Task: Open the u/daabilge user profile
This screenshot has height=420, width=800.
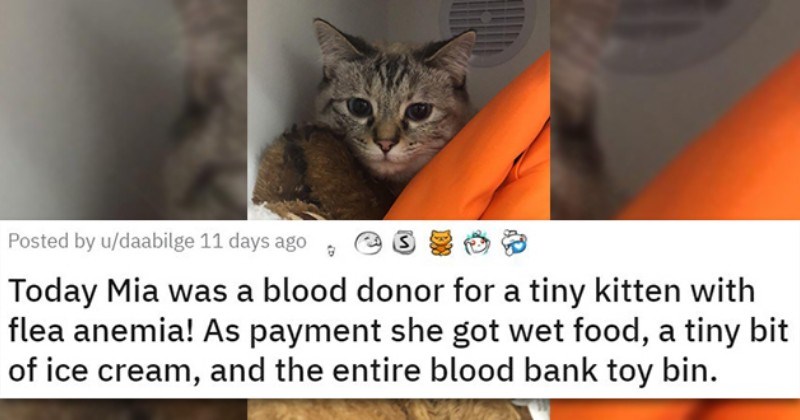Action: [146, 241]
